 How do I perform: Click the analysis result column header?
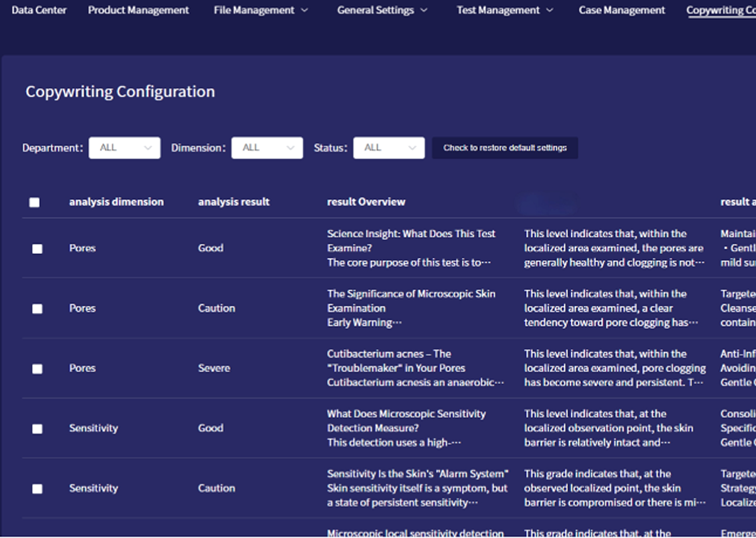point(234,202)
